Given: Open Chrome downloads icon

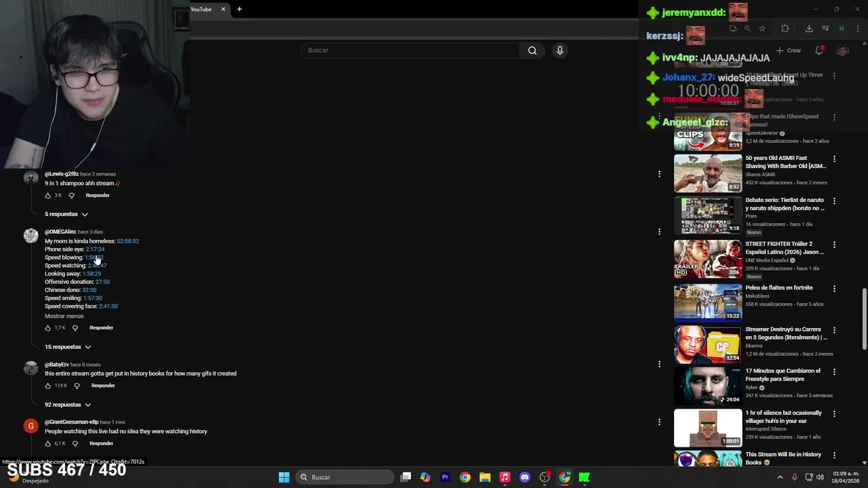Looking at the screenshot, I should tap(809, 28).
